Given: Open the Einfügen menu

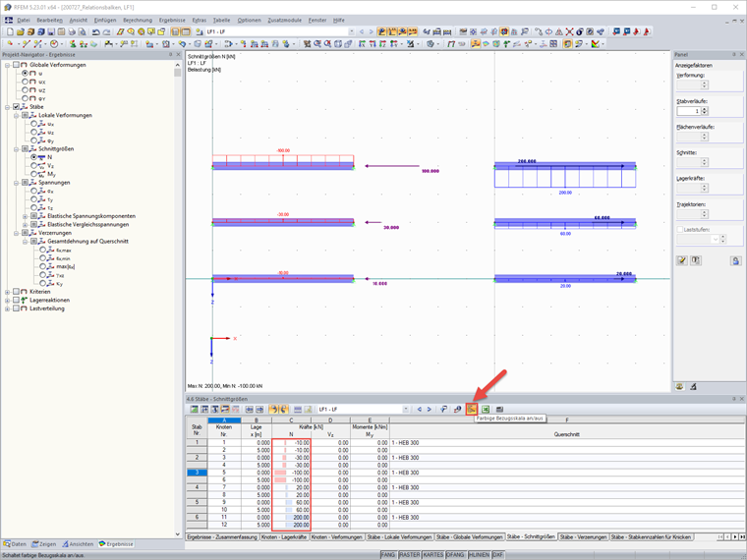Looking at the screenshot, I should tap(105, 20).
